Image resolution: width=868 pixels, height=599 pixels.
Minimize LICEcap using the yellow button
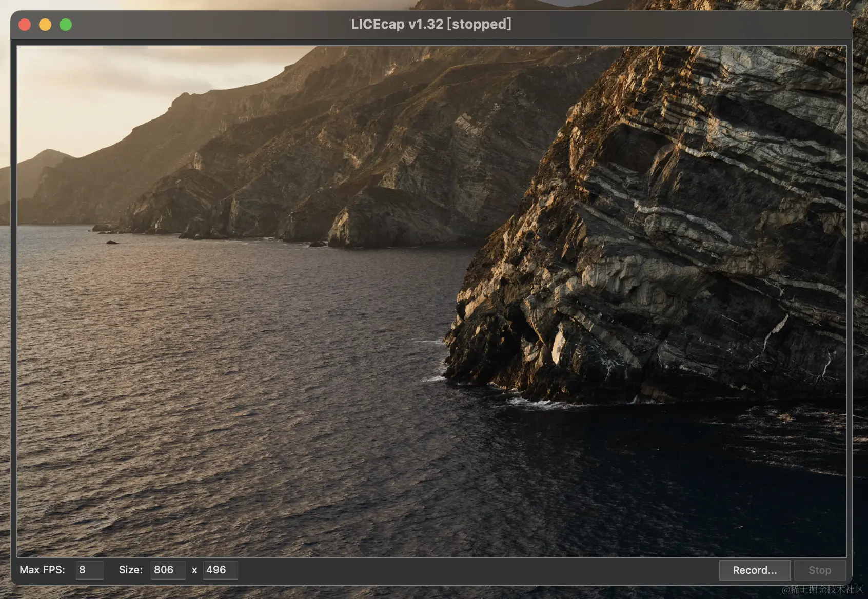coord(45,25)
